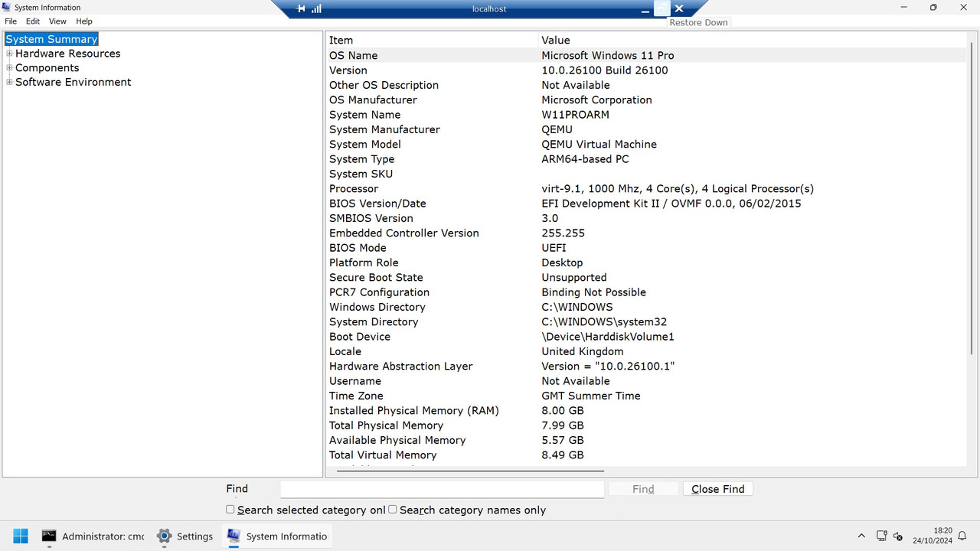
Task: Click the Microsoft Corporation value
Action: (596, 100)
